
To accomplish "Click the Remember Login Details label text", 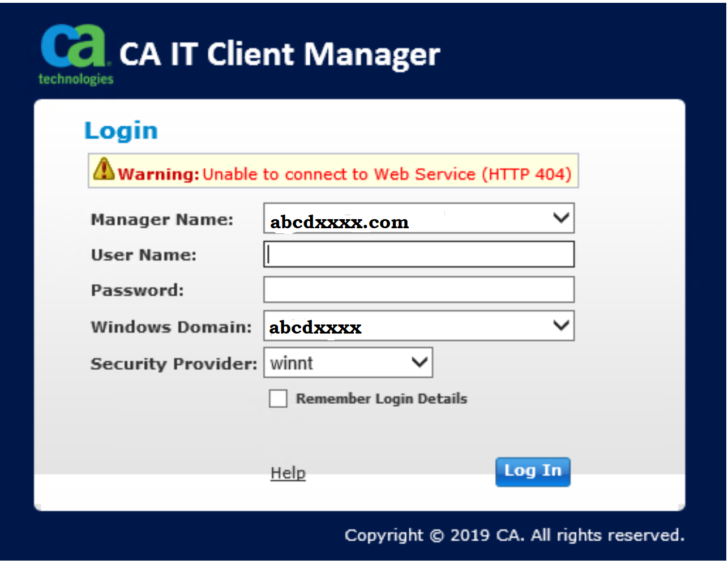I will pos(382,399).
